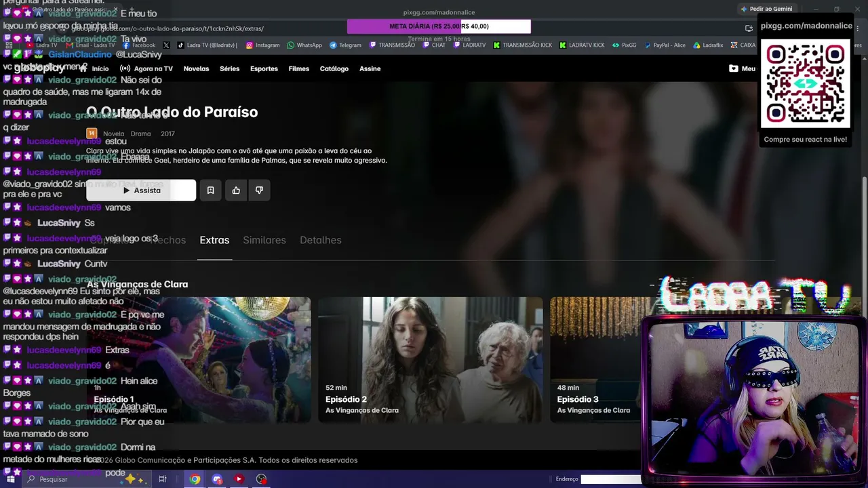Switch to the Detalhes tab

[321, 240]
